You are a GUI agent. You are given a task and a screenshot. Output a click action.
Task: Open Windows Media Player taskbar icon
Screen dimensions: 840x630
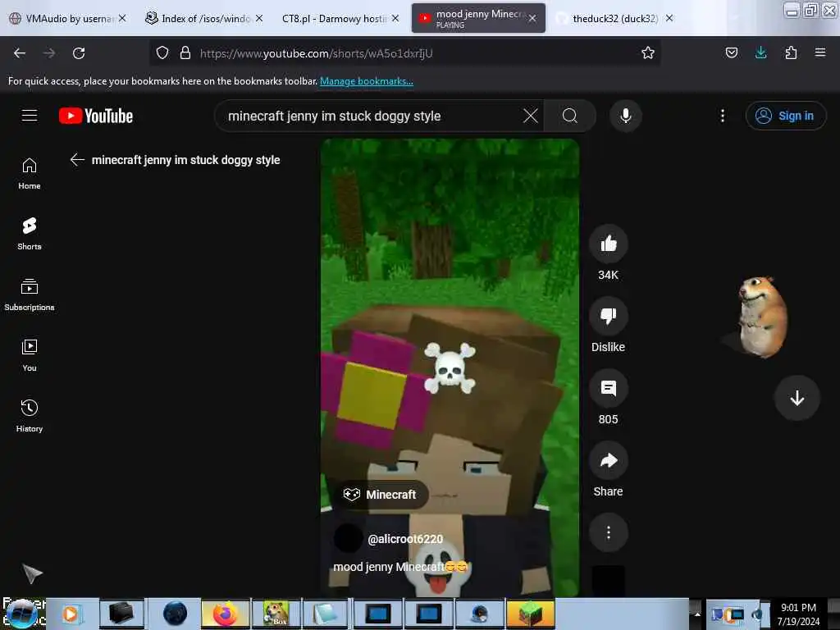coord(71,614)
